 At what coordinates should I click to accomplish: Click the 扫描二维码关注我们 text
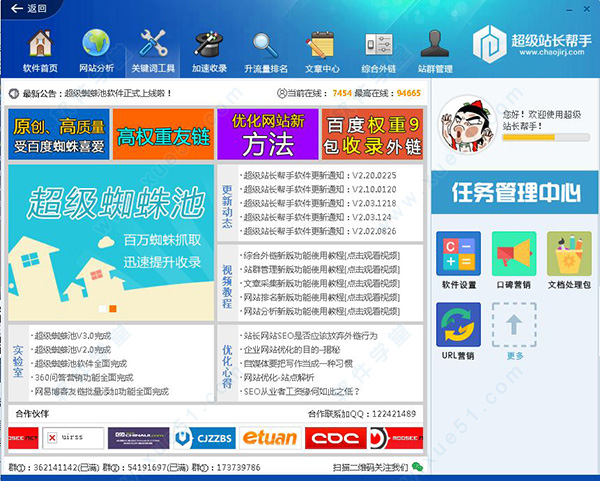371,467
